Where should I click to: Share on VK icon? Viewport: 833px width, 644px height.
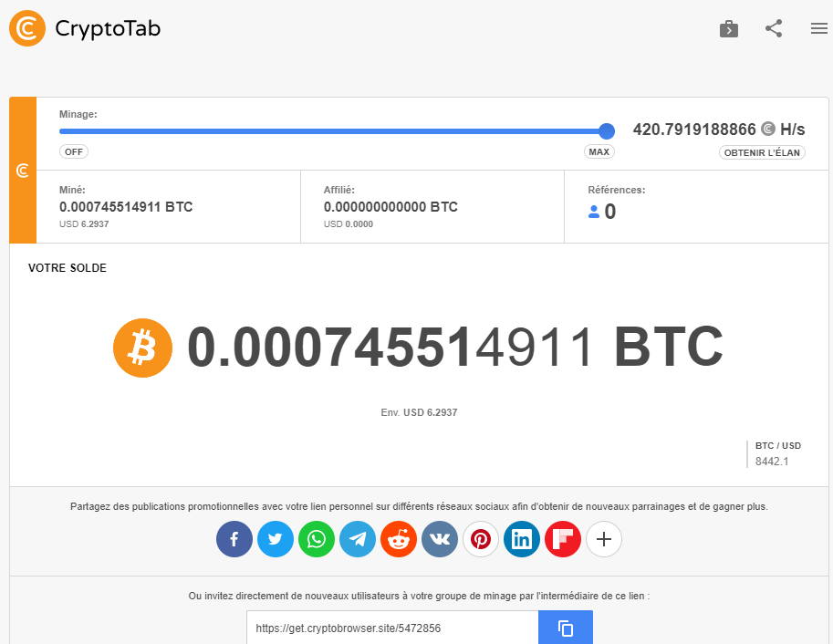click(x=440, y=539)
